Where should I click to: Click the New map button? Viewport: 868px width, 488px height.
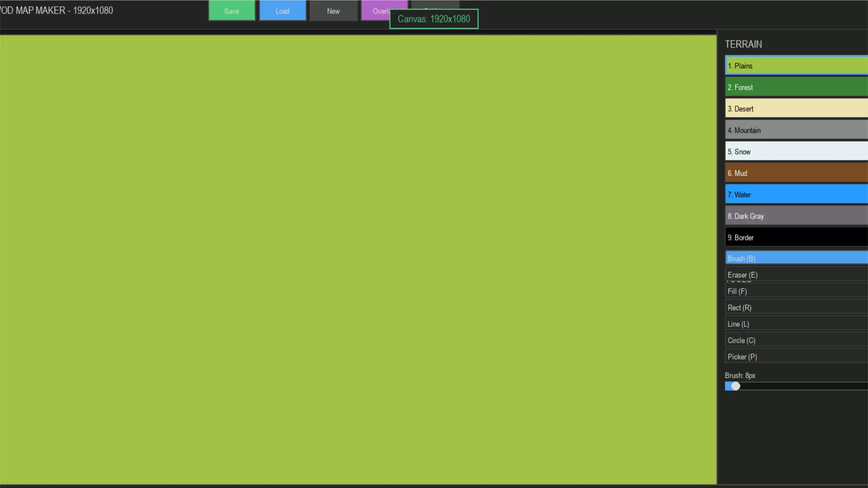333,11
